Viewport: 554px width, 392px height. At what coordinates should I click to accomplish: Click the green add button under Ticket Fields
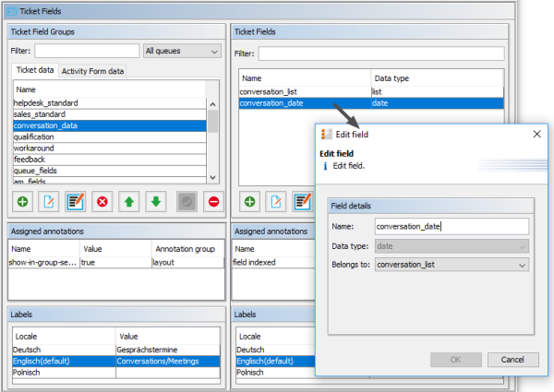point(249,201)
